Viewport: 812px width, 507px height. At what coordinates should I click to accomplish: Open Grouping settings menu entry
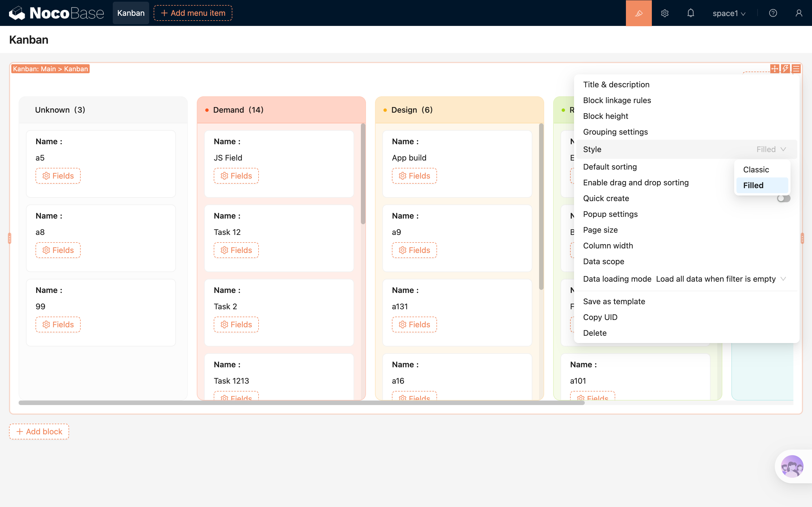coord(615,132)
